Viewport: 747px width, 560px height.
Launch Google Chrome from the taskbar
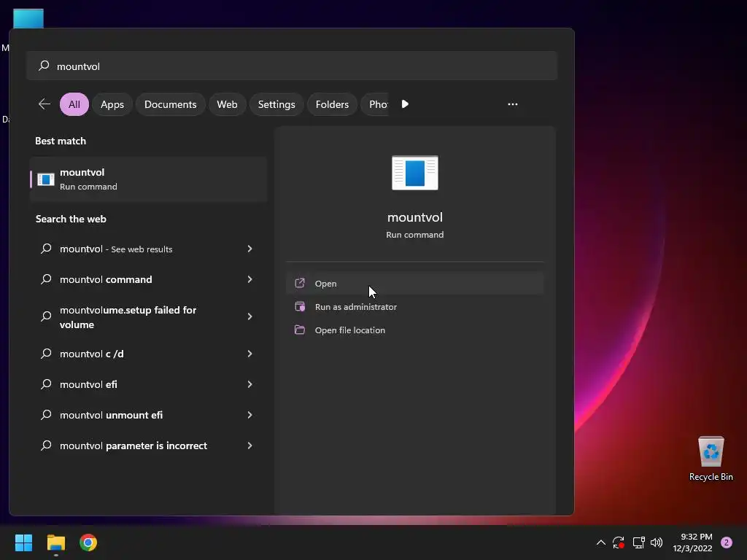point(88,542)
